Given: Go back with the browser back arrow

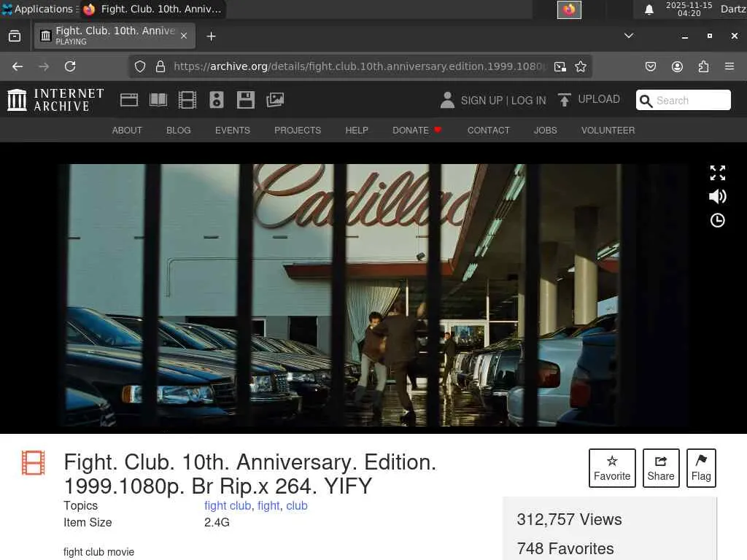Looking at the screenshot, I should click(x=18, y=66).
